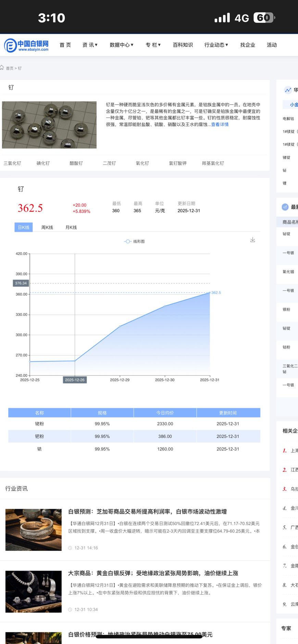The height and width of the screenshot is (644, 298).
Task: Open the 羰基氯化钌 link
Action: coord(213,163)
